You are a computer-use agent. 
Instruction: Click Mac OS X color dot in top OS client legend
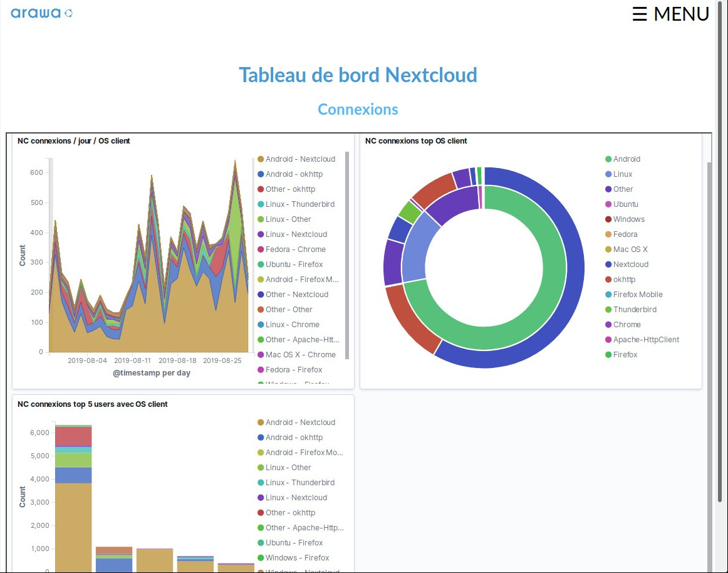tap(608, 249)
